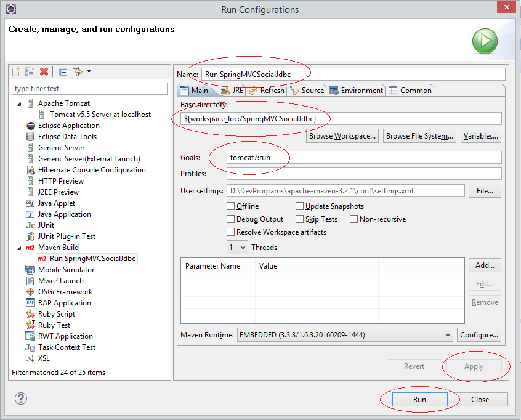Screen dimensions: 521x420
Task: Click the filter launch configurations icon
Action: point(78,71)
